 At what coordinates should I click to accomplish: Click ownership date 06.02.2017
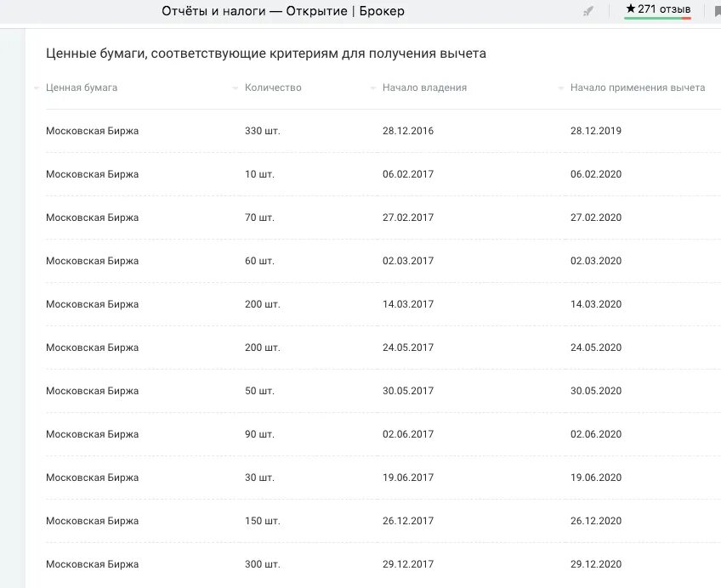pyautogui.click(x=408, y=174)
